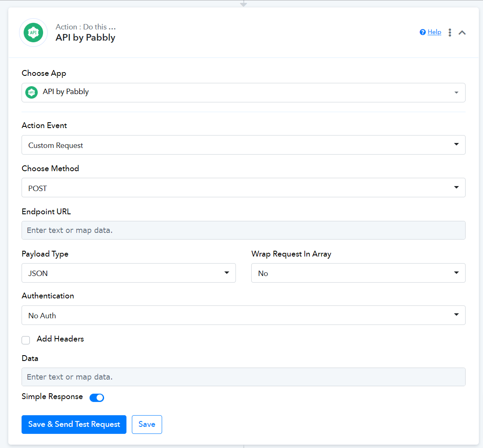Toggle the Simple Response switch off

tap(97, 397)
